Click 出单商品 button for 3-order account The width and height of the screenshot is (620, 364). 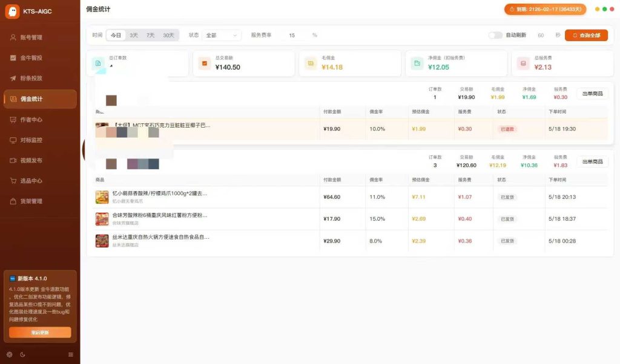[592, 161]
